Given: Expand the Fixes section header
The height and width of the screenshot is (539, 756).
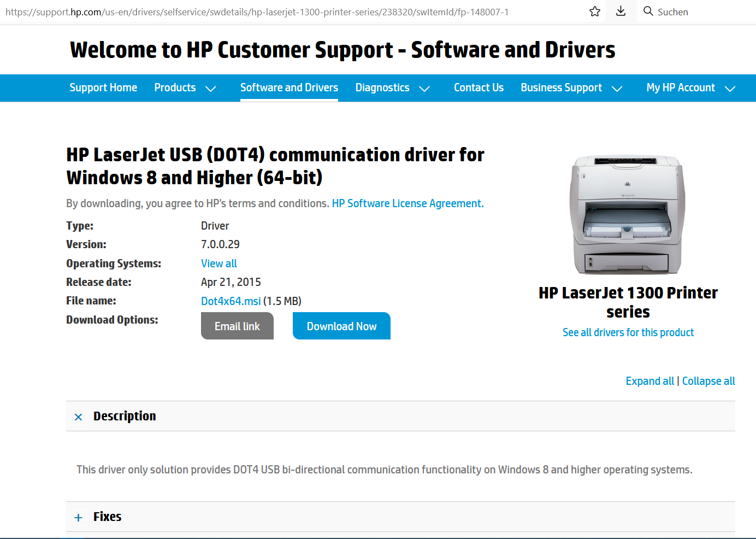Looking at the screenshot, I should 400,517.
